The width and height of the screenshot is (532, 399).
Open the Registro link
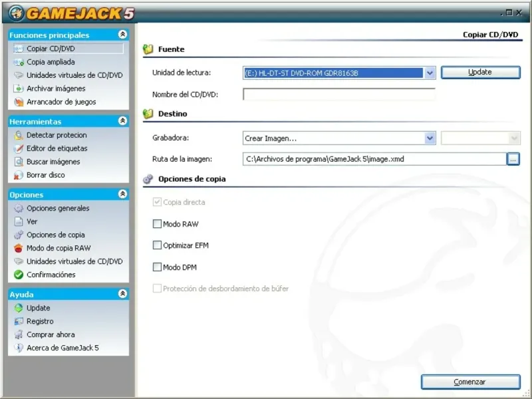click(x=40, y=321)
